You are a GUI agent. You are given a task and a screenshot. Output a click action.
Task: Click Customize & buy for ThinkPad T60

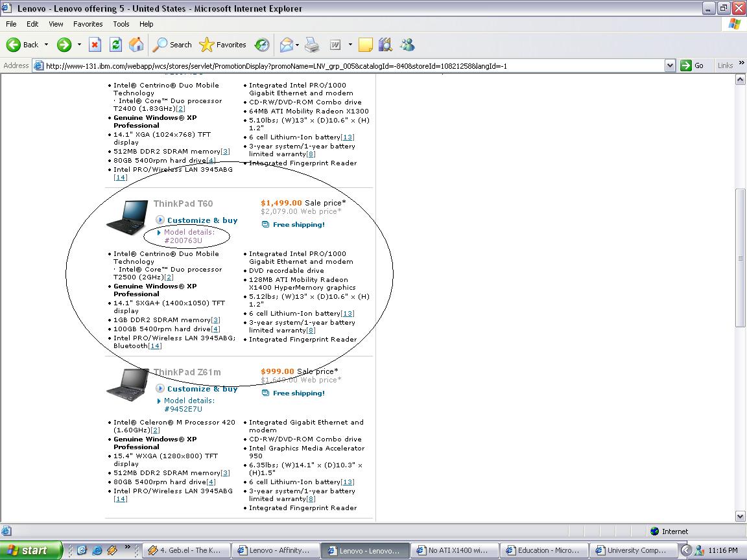[x=202, y=220]
